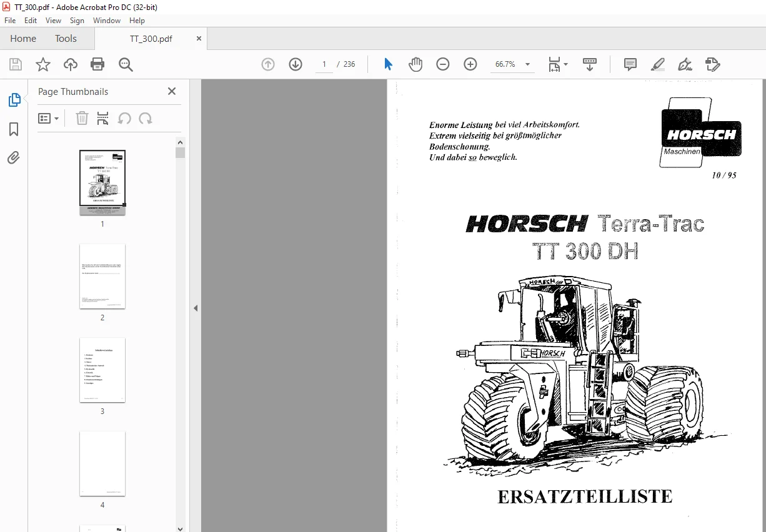Collapse the navigation pane with left arrow

click(196, 308)
